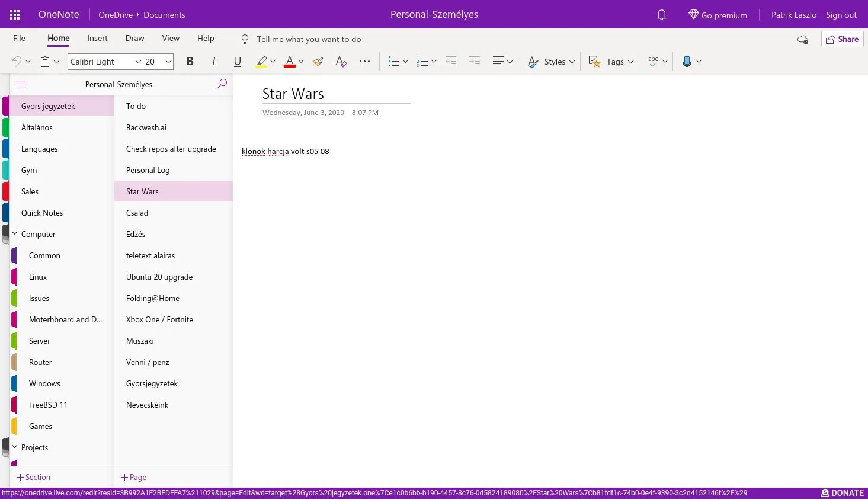Screen dimensions: 868x499
Task: Open the File menu
Action: click(19, 38)
